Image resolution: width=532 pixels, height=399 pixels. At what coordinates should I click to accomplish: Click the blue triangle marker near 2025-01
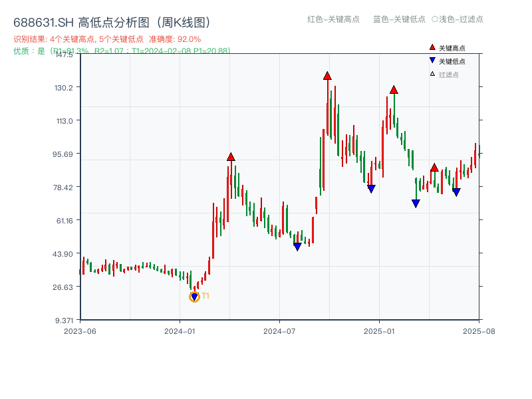tap(370, 188)
